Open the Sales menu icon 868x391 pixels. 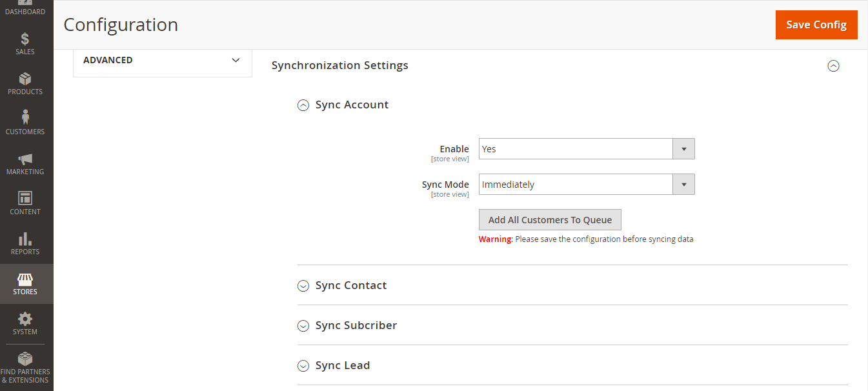(x=25, y=39)
